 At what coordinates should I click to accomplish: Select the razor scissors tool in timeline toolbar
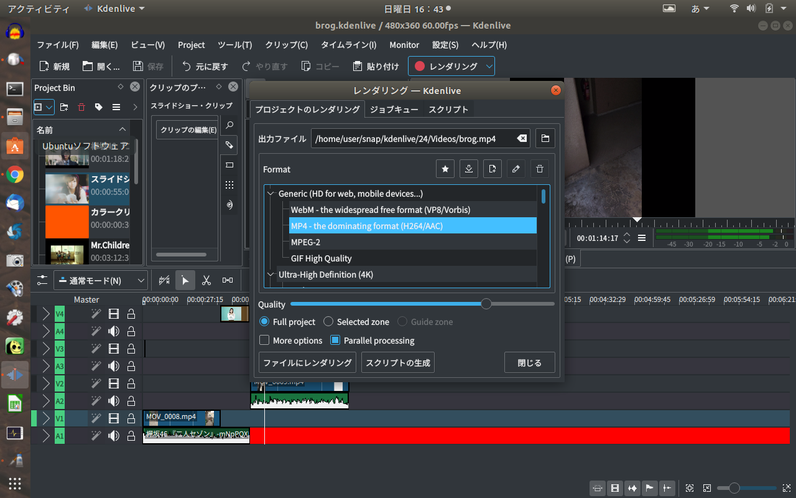point(206,280)
